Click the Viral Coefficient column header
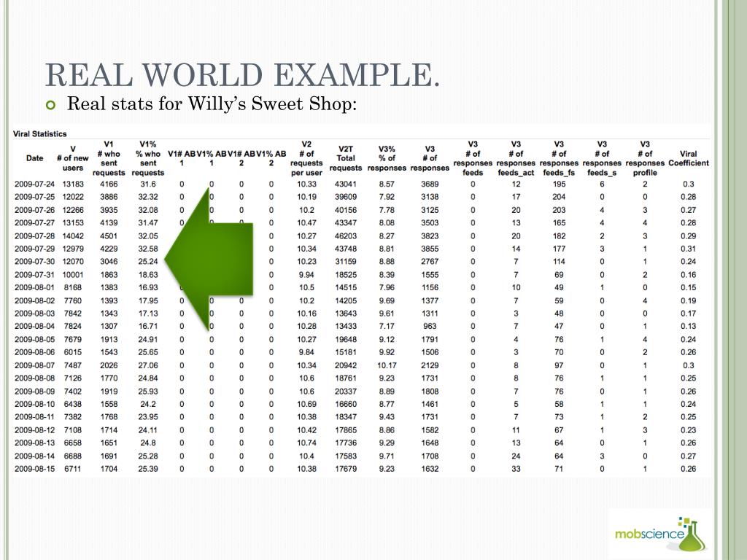The height and width of the screenshot is (560, 747). click(689, 158)
